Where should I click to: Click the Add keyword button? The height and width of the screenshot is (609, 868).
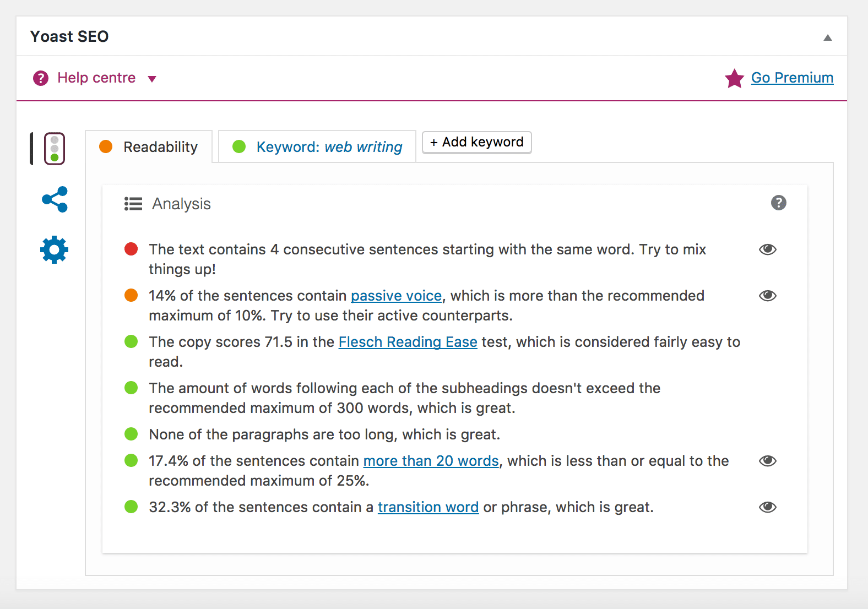(476, 142)
